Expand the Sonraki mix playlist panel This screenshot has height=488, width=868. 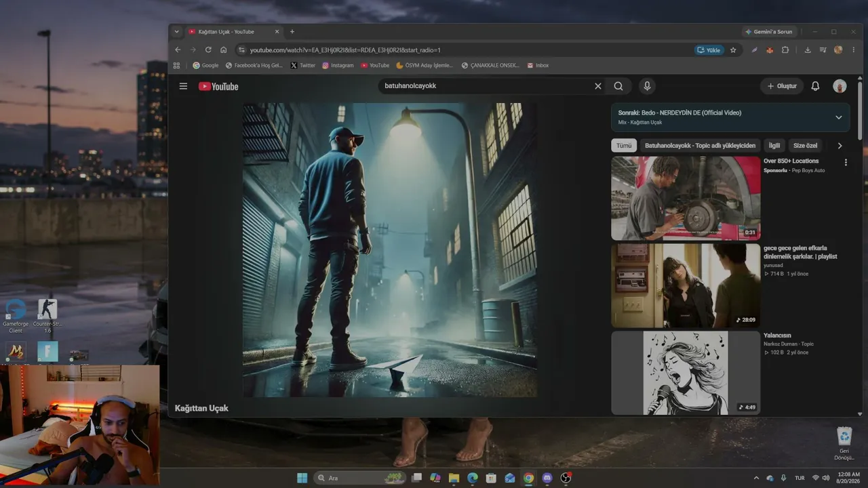pyautogui.click(x=839, y=117)
